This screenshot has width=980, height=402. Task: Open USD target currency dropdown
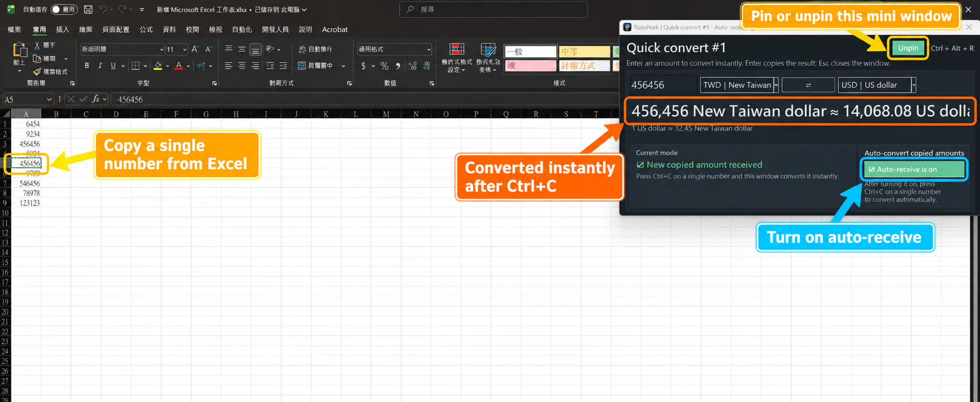pyautogui.click(x=913, y=85)
